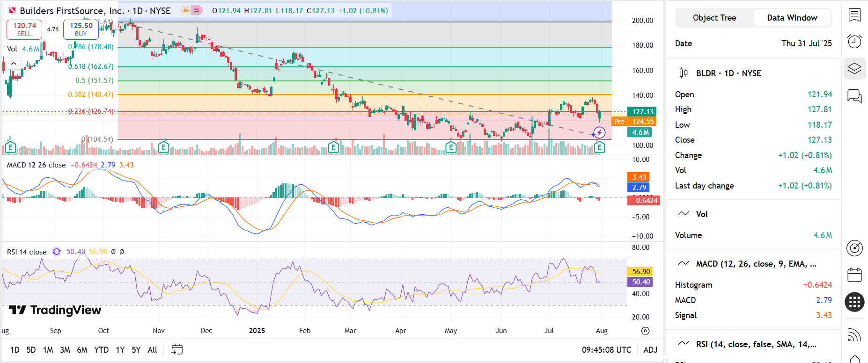Switch to the Object Tree tab

click(x=714, y=18)
